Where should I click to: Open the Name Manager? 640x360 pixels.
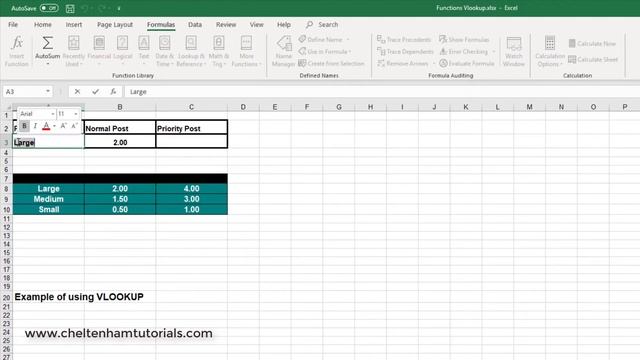[x=284, y=51]
